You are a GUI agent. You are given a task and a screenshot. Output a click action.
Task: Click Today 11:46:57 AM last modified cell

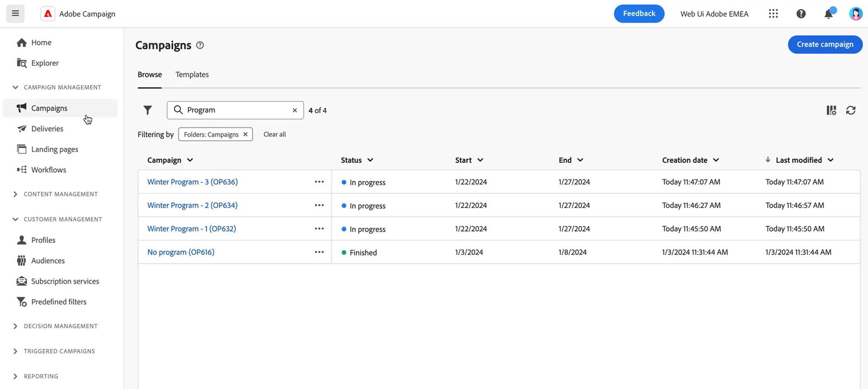coord(795,205)
